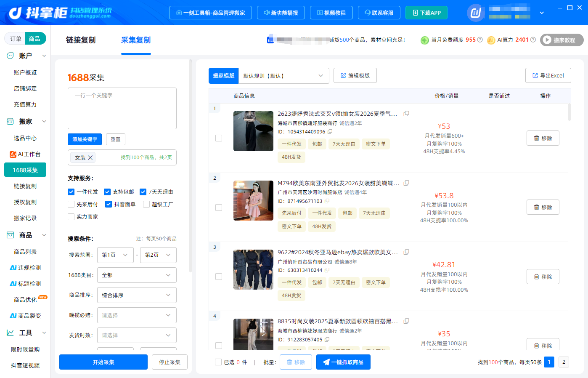Open AI工作台 from sidebar

pos(25,154)
